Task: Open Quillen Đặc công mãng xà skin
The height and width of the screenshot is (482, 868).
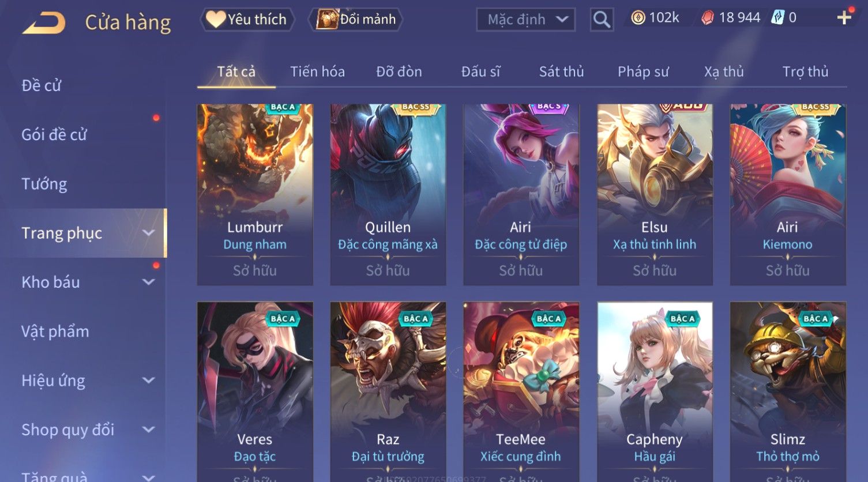Action: [388, 194]
